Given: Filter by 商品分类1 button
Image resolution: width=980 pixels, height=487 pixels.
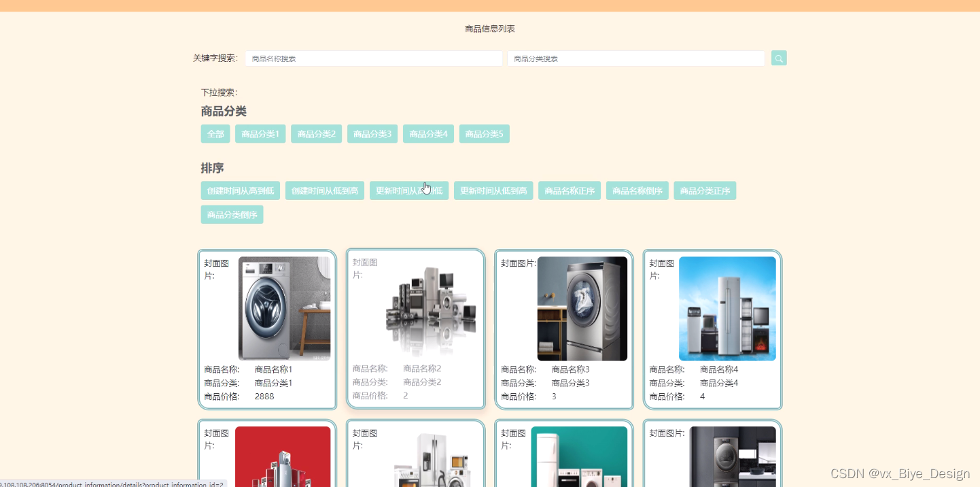Looking at the screenshot, I should point(260,134).
